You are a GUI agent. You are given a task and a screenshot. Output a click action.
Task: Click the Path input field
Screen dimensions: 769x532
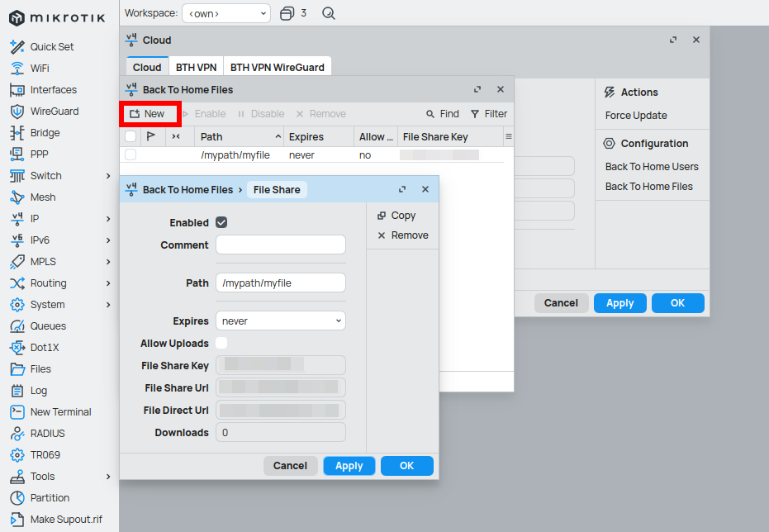pyautogui.click(x=280, y=283)
